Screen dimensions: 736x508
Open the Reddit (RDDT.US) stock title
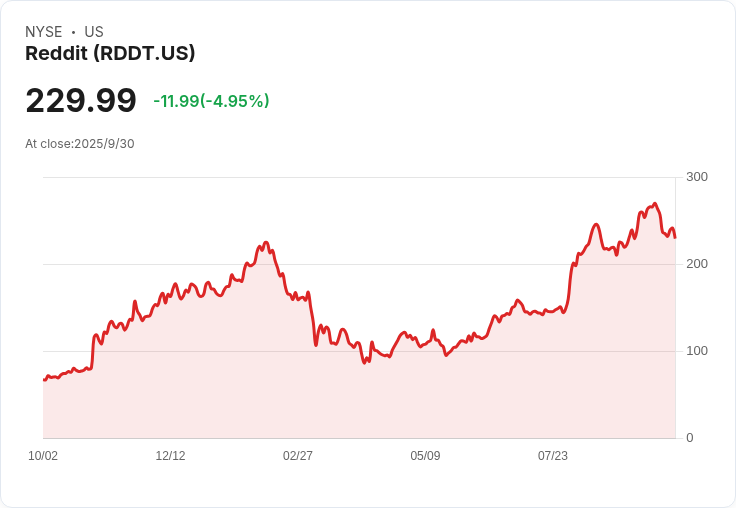click(x=110, y=53)
